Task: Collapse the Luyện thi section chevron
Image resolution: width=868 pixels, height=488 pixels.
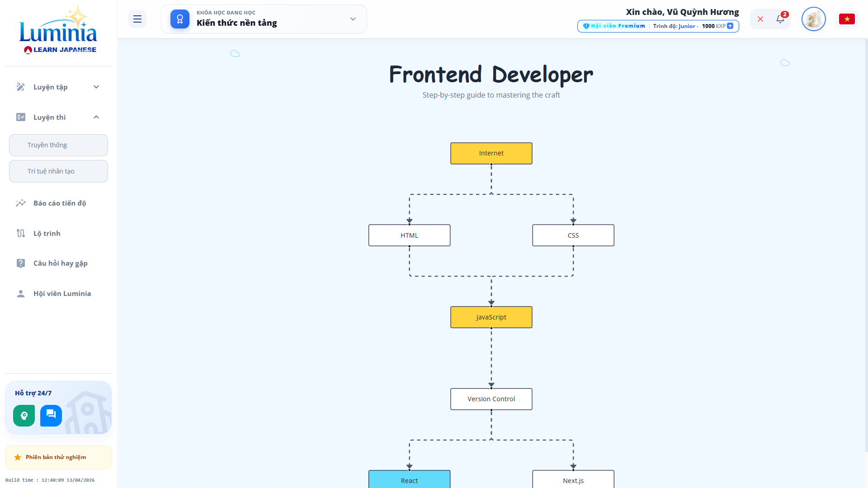Action: coord(96,117)
